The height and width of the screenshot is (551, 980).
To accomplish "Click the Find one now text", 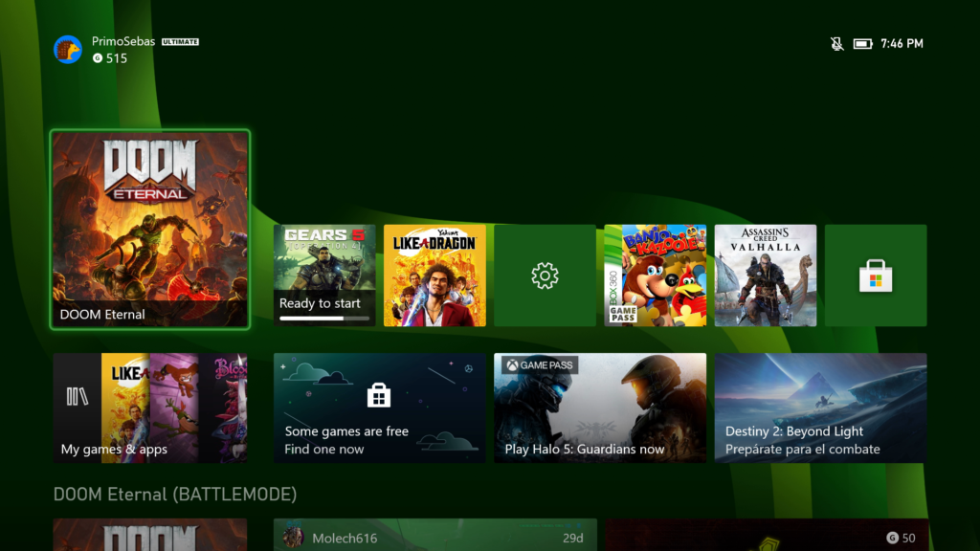I will coord(324,450).
